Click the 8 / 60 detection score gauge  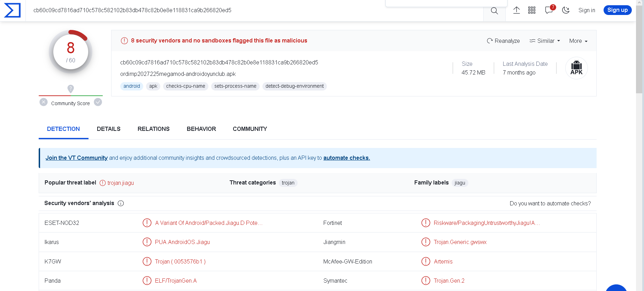(71, 52)
